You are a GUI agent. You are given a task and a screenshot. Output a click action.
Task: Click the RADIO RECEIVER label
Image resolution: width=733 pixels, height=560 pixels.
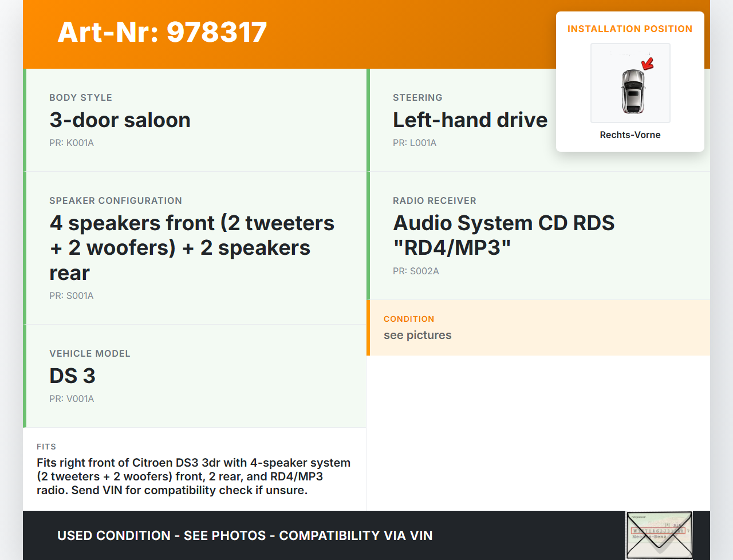click(x=435, y=201)
